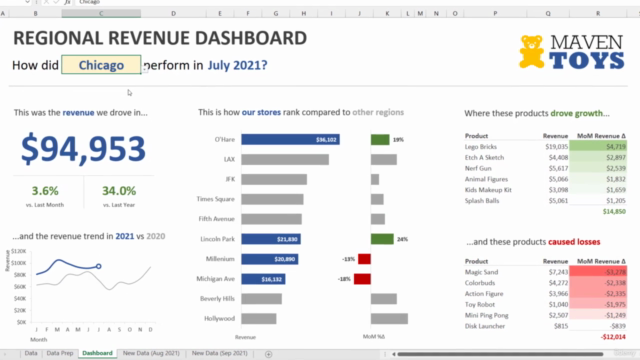The image size is (640, 360).
Task: Select column D header
Action: pyautogui.click(x=173, y=13)
